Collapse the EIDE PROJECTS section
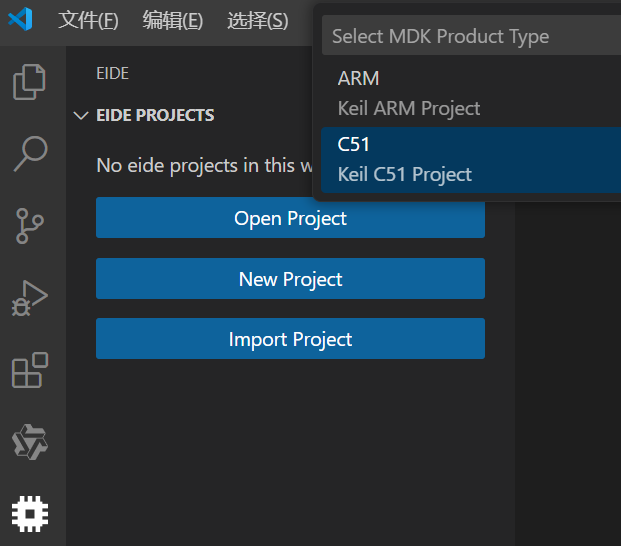The image size is (621, 546). coord(81,116)
